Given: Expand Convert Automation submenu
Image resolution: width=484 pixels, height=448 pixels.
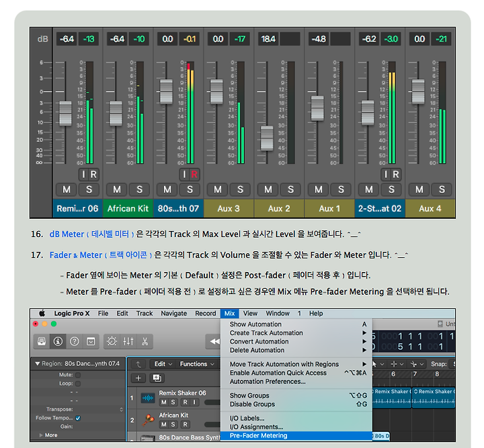Looking at the screenshot, I should click(296, 342).
